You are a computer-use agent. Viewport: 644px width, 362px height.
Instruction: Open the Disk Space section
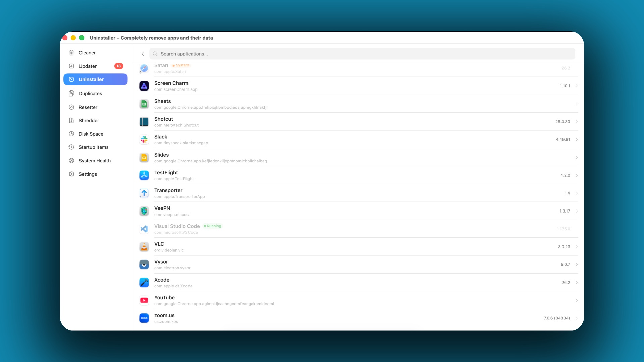click(96, 134)
